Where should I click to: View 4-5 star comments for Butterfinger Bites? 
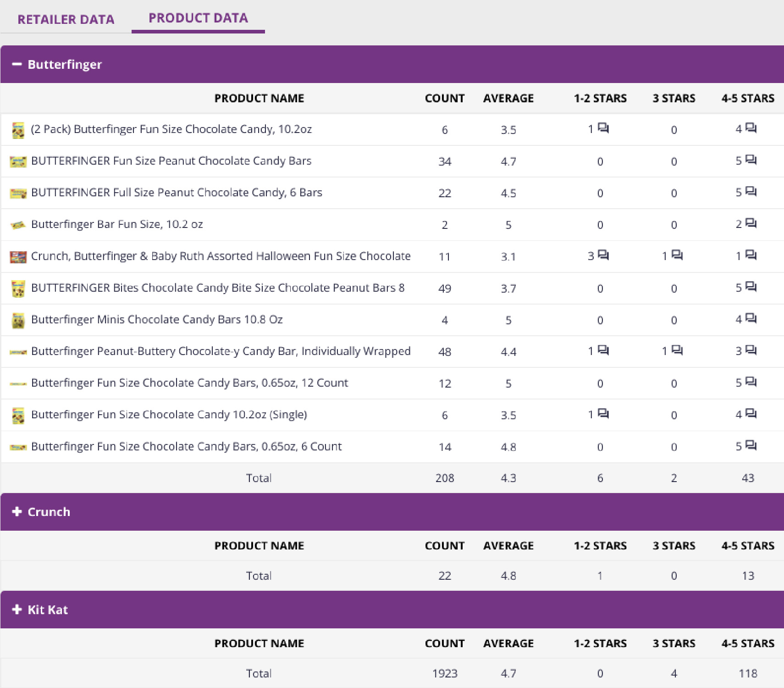[x=751, y=287]
